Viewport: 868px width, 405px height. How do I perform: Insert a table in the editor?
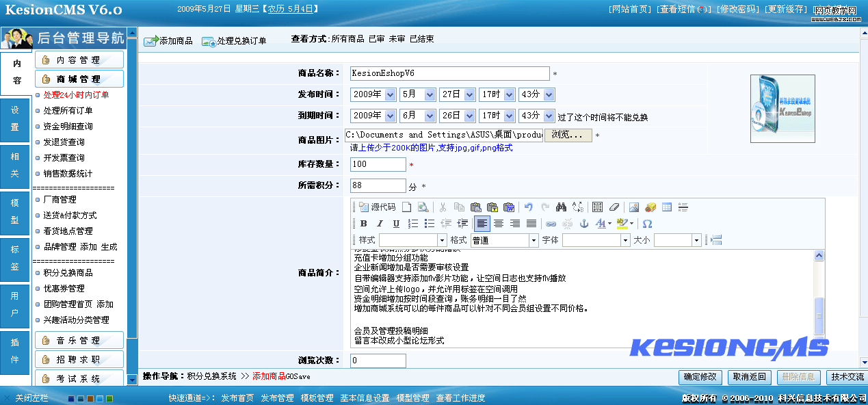[667, 207]
